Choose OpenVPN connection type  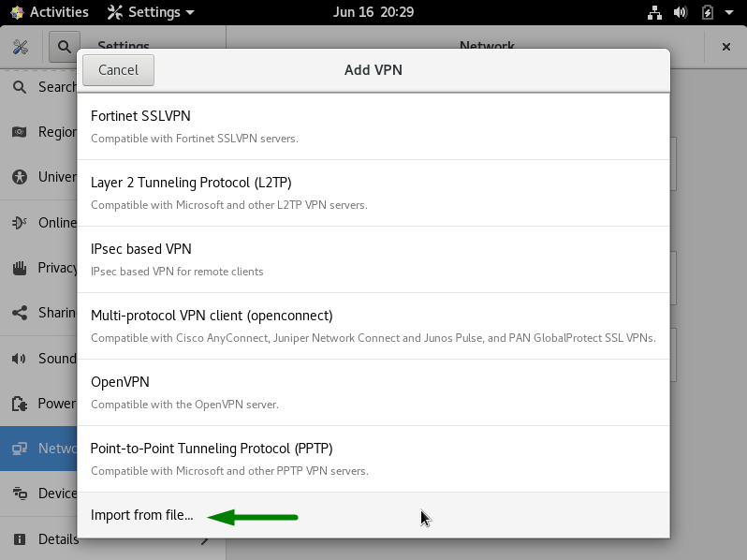tap(373, 392)
